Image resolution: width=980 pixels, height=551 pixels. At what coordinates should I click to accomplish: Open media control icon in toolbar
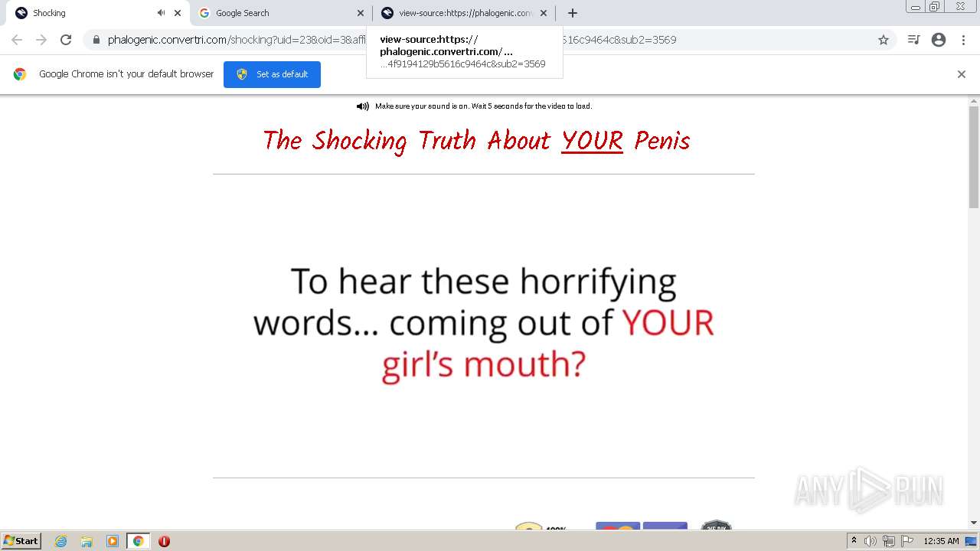(913, 40)
